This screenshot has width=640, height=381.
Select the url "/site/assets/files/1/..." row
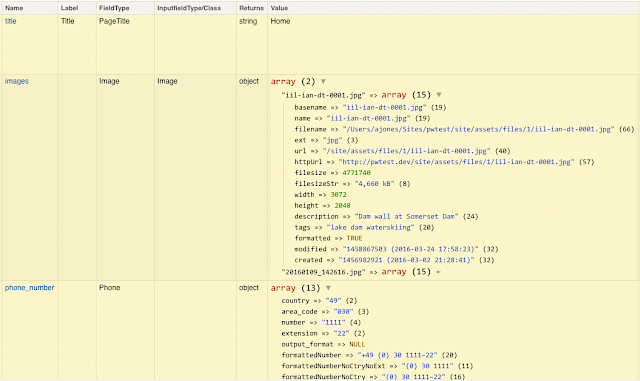(x=402, y=151)
